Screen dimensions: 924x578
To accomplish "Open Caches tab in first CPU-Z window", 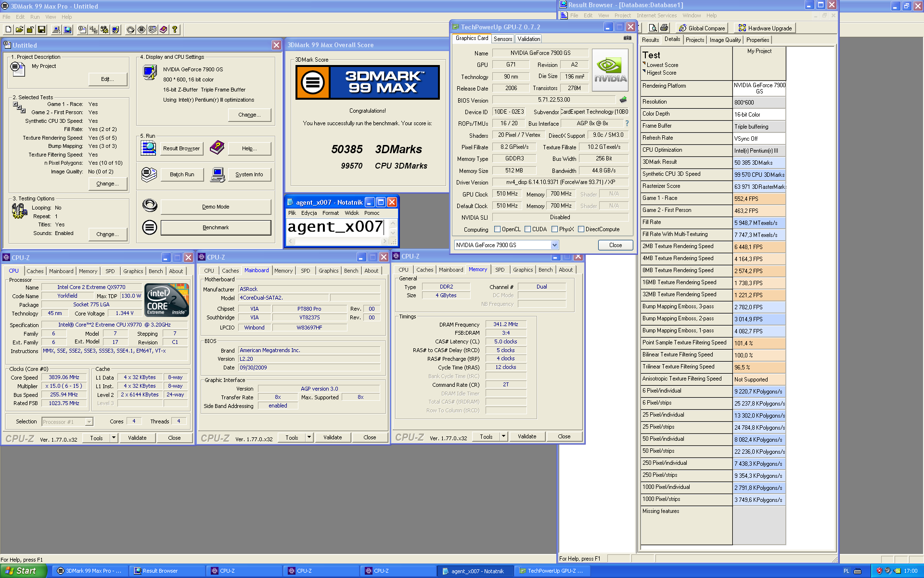I will pos(35,271).
